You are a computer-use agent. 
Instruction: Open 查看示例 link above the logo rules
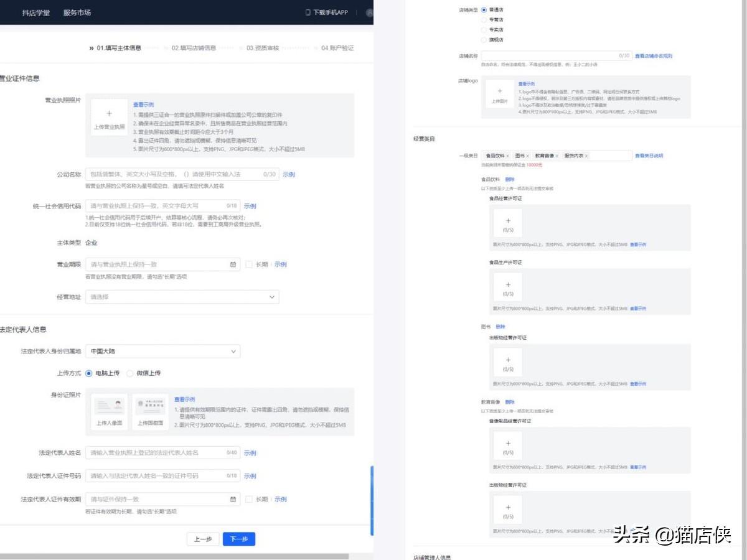point(527,83)
